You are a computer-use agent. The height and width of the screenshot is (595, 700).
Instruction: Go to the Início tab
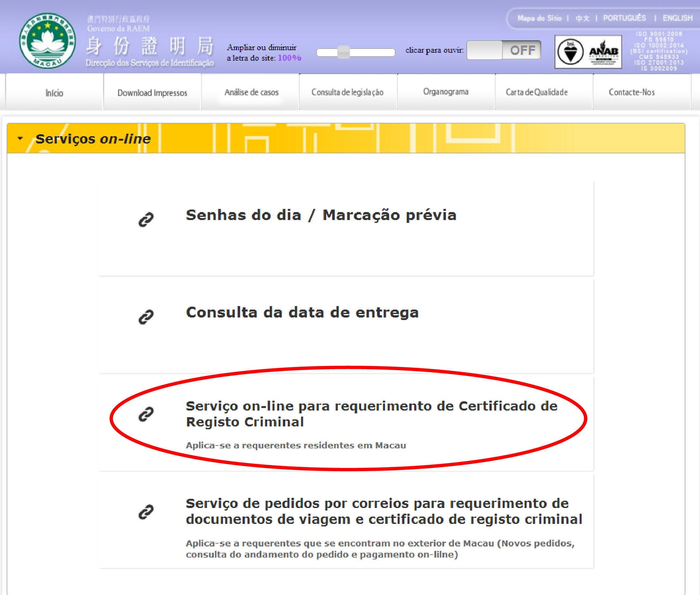click(x=54, y=93)
